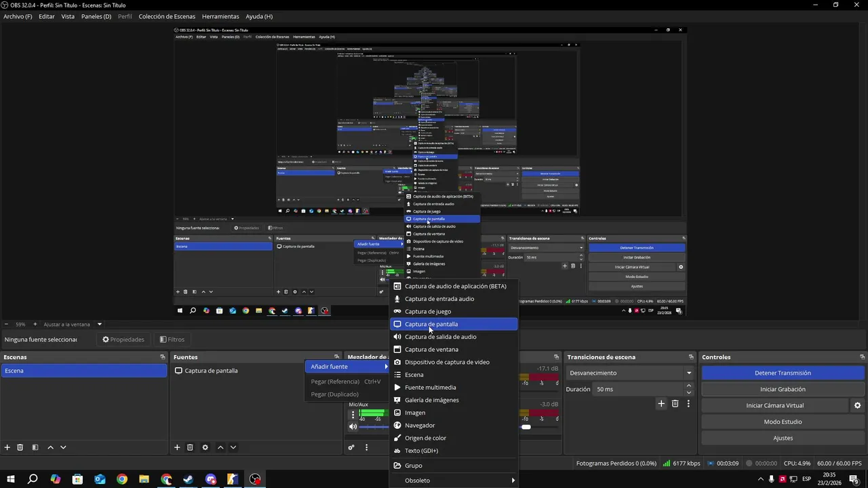Image resolution: width=868 pixels, height=488 pixels.
Task: Select Captura de ventana source
Action: tap(454, 349)
